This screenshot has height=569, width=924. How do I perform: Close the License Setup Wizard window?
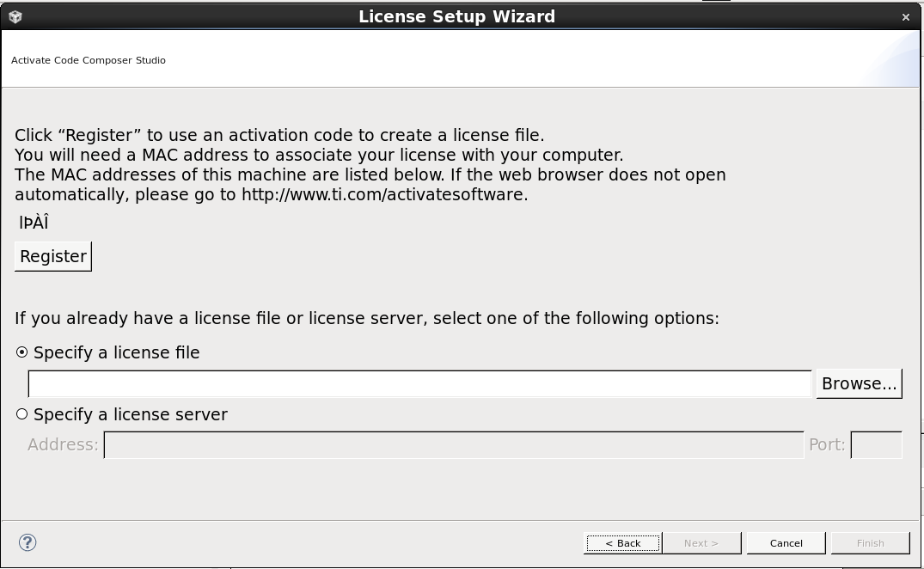point(906,17)
